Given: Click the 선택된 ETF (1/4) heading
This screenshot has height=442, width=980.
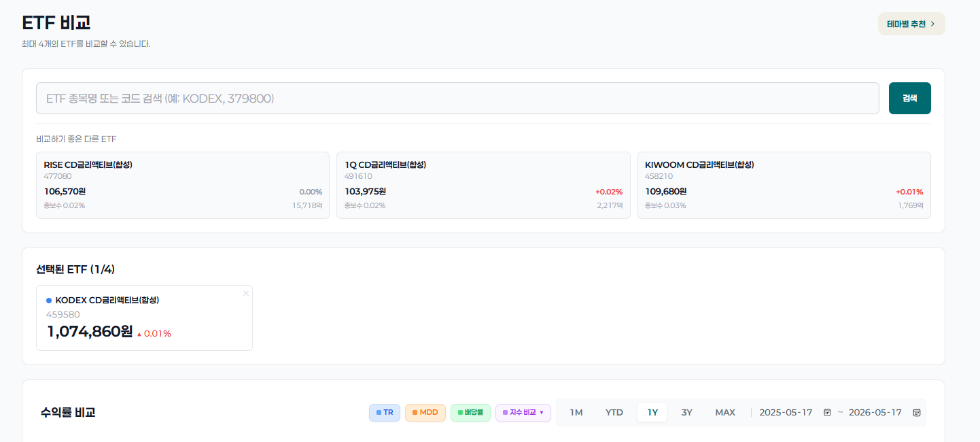Looking at the screenshot, I should point(75,269).
